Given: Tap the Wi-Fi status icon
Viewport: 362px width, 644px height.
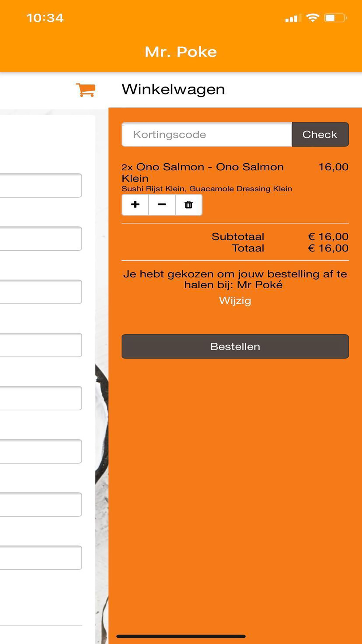Looking at the screenshot, I should [312, 17].
